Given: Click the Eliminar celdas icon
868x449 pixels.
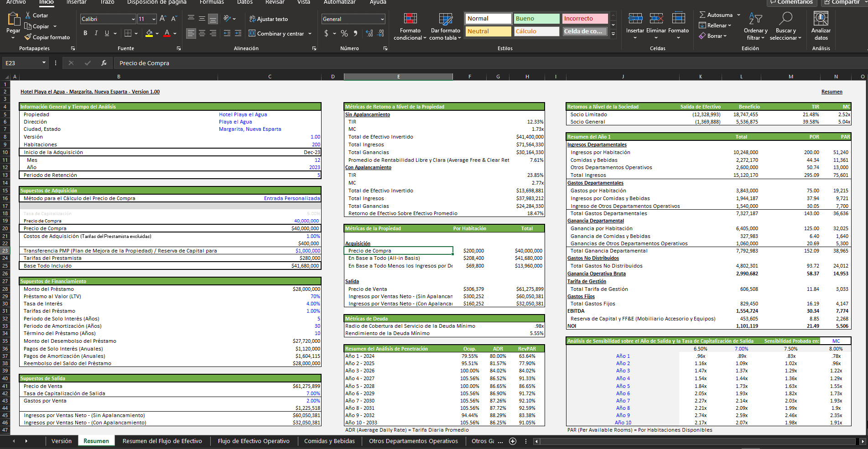Looking at the screenshot, I should click(x=656, y=19).
